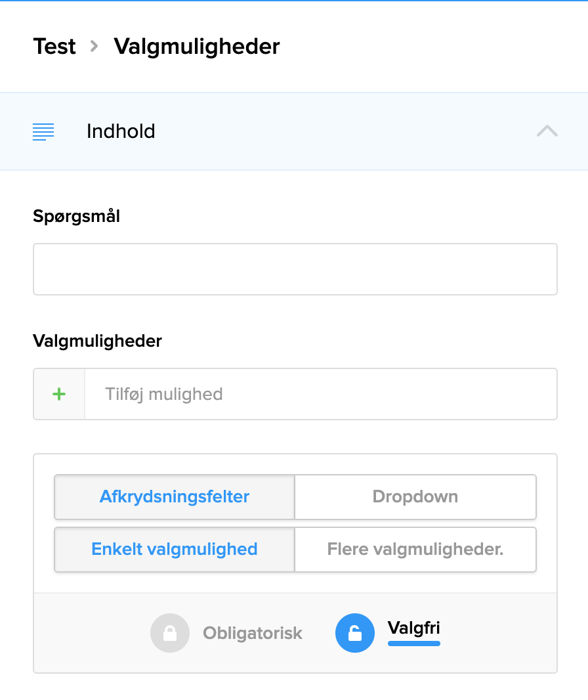Click Valgmuligheder in the breadcrumb
Viewport: 588px width, 700px height.
(x=196, y=47)
